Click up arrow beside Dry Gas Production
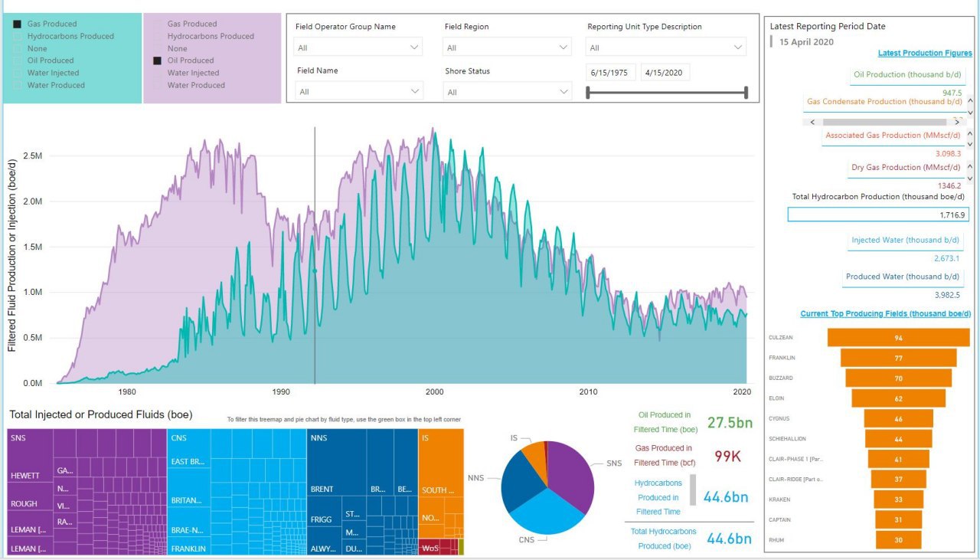The height and width of the screenshot is (560, 980). [x=970, y=166]
